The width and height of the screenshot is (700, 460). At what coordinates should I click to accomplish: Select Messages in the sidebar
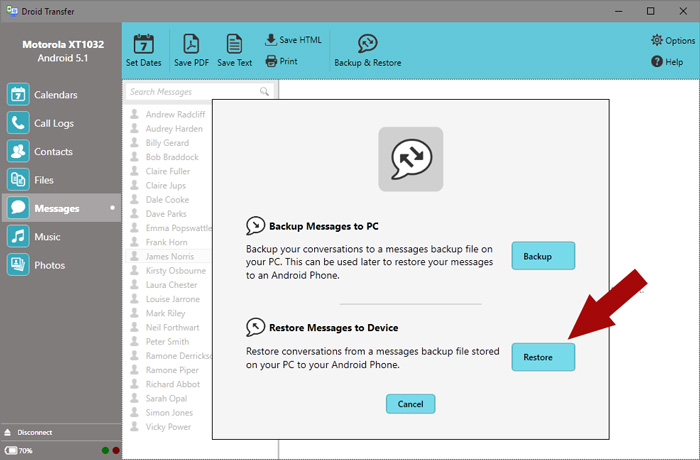(x=61, y=208)
